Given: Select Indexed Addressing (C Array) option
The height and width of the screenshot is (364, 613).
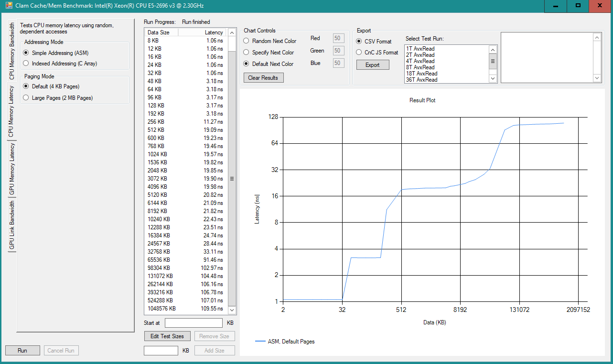Looking at the screenshot, I should (26, 64).
